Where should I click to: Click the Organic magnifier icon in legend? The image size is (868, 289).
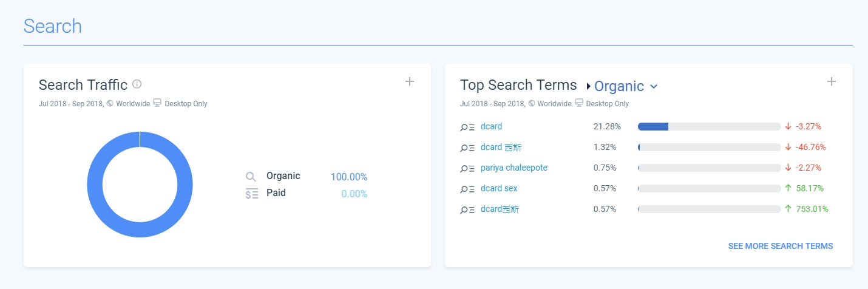(x=251, y=177)
